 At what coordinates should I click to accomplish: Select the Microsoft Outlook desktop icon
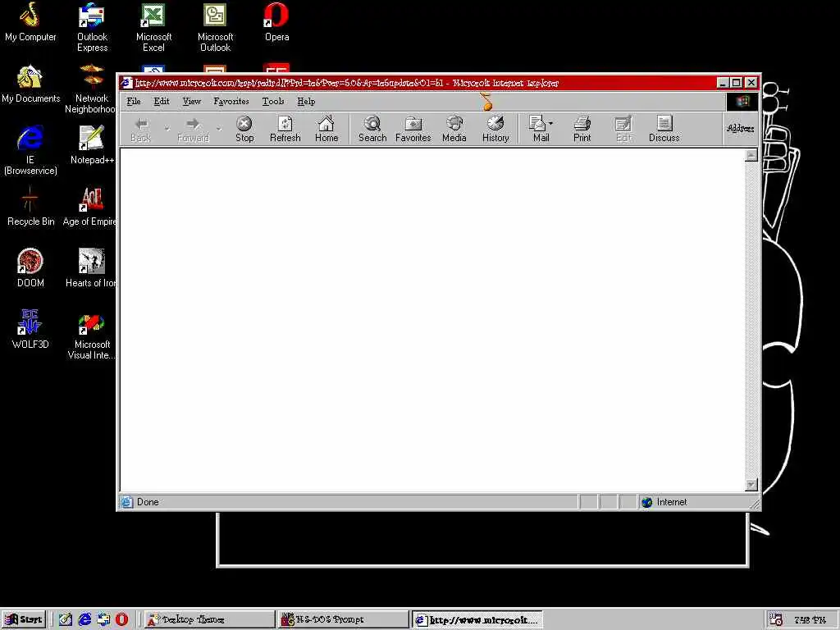tap(216, 27)
